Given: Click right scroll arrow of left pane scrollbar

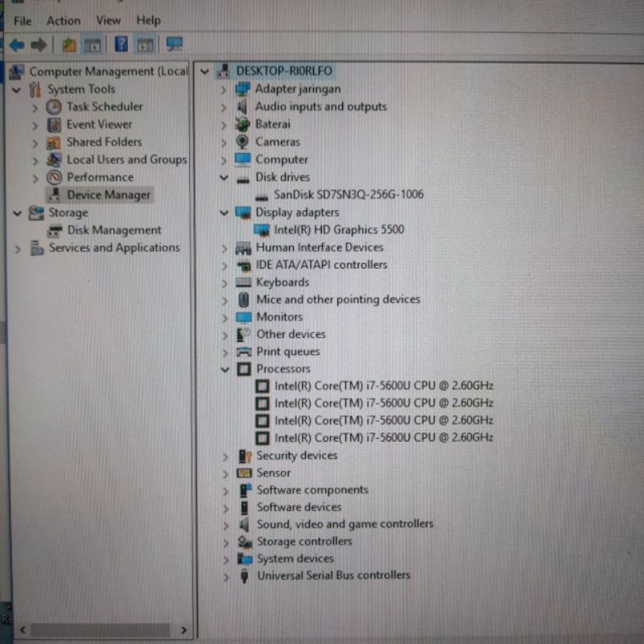Looking at the screenshot, I should (184, 630).
